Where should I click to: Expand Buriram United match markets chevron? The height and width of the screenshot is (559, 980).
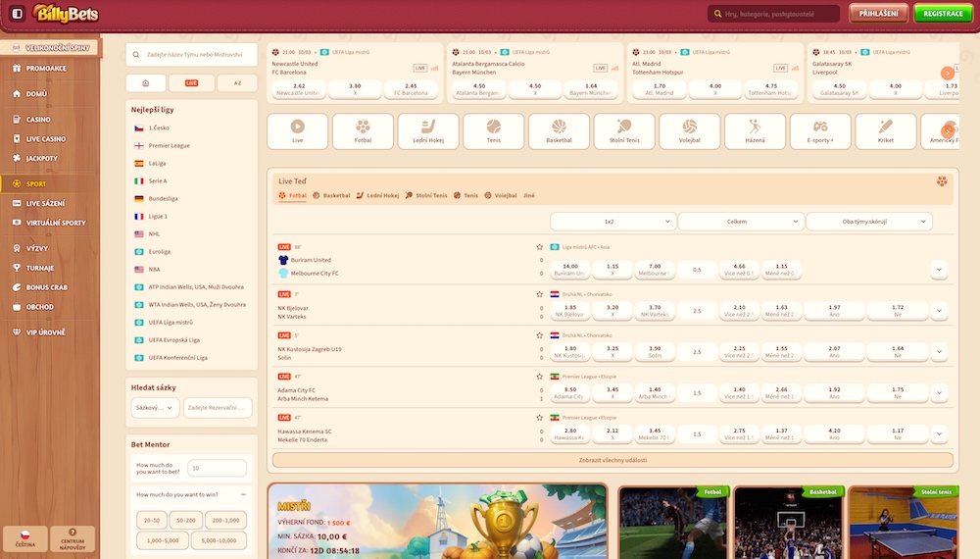pos(939,270)
